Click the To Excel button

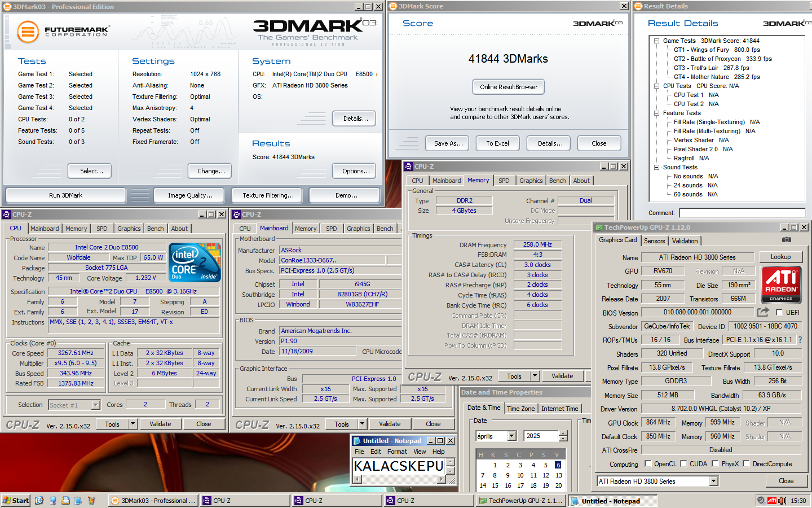pos(497,143)
